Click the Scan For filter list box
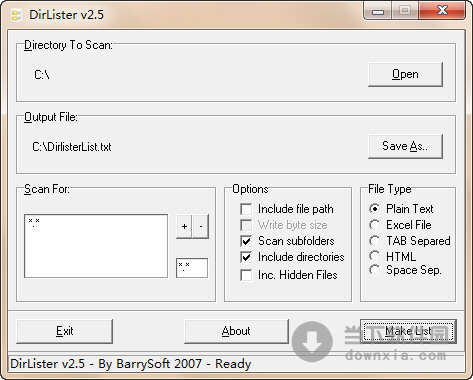Image resolution: width=473 pixels, height=380 pixels. [x=96, y=246]
